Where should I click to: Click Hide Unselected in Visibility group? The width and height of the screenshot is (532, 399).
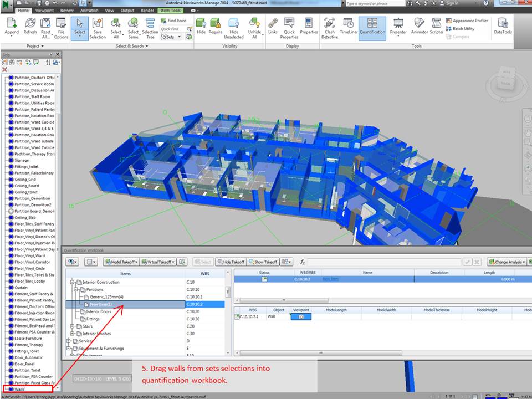tap(234, 28)
